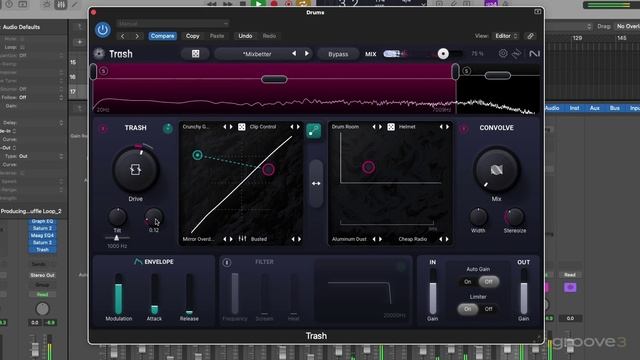Click the Trash randomize dice icon
The image size is (640, 360).
point(196,54)
